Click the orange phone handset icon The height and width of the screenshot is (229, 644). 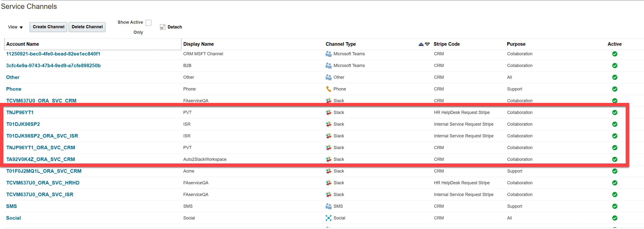tap(328, 89)
